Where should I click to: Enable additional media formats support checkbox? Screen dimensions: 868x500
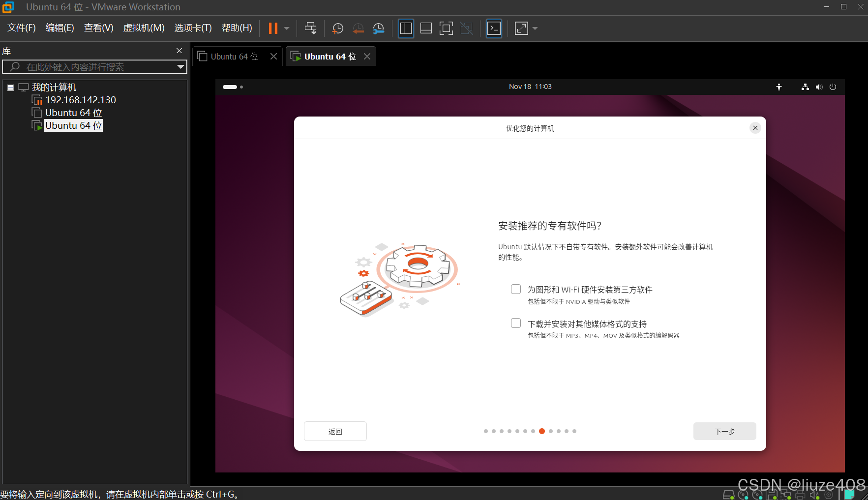click(x=516, y=323)
